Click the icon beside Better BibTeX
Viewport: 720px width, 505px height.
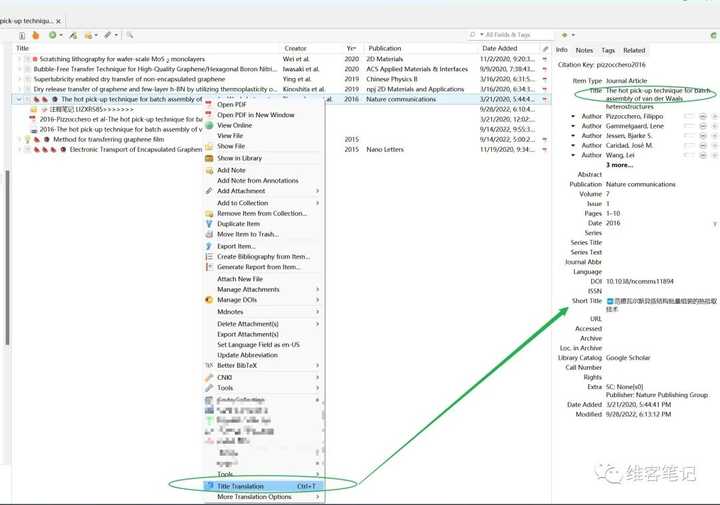(x=209, y=365)
